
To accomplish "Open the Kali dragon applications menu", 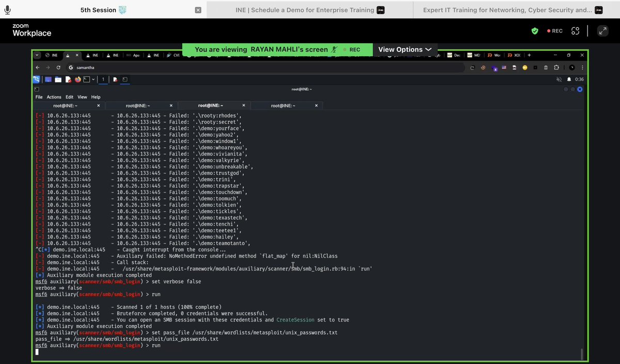I will pos(37,80).
